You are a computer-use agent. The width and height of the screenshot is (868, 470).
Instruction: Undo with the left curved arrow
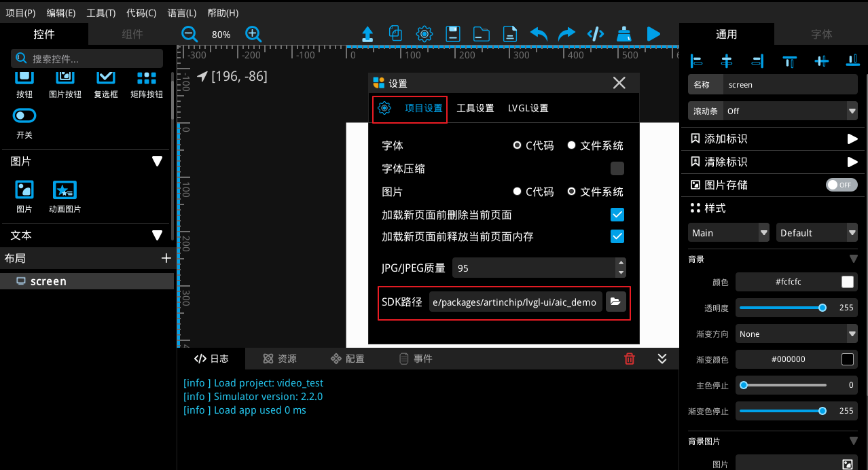tap(539, 33)
